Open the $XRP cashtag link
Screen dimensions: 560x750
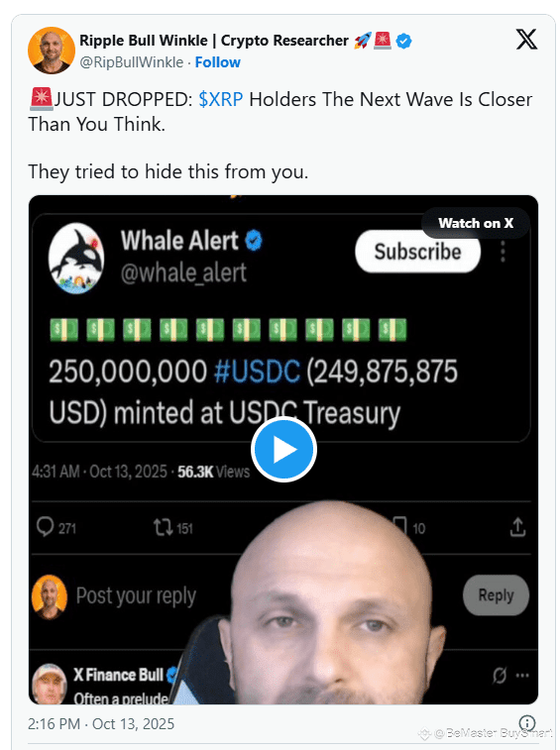coord(221,99)
